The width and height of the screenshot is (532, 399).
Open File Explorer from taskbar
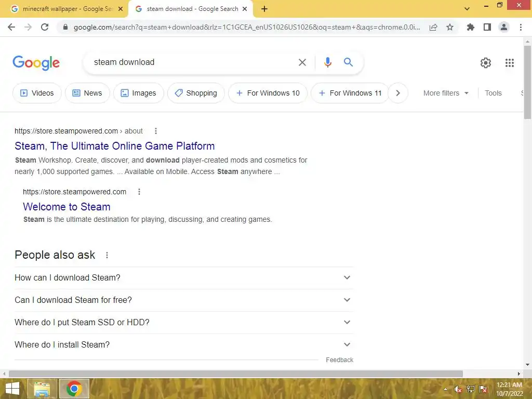click(42, 389)
